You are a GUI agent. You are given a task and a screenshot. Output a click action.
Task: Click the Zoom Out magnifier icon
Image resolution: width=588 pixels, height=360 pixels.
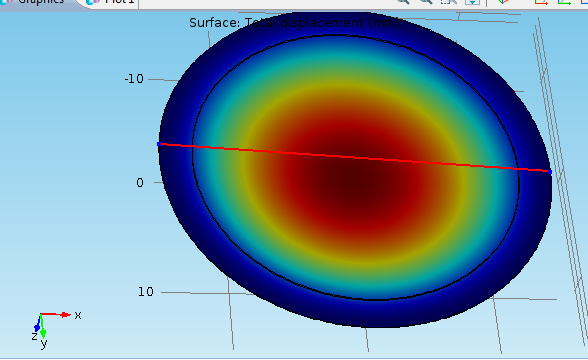tap(426, 2)
